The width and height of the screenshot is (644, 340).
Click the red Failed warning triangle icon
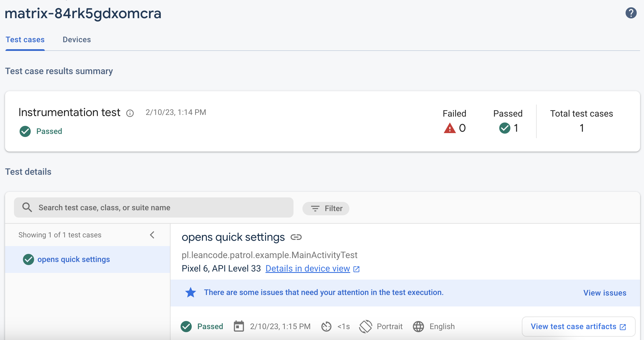[449, 128]
